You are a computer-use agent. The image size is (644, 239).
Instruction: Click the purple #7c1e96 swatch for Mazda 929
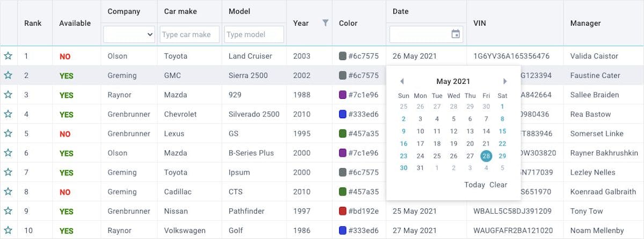point(343,95)
